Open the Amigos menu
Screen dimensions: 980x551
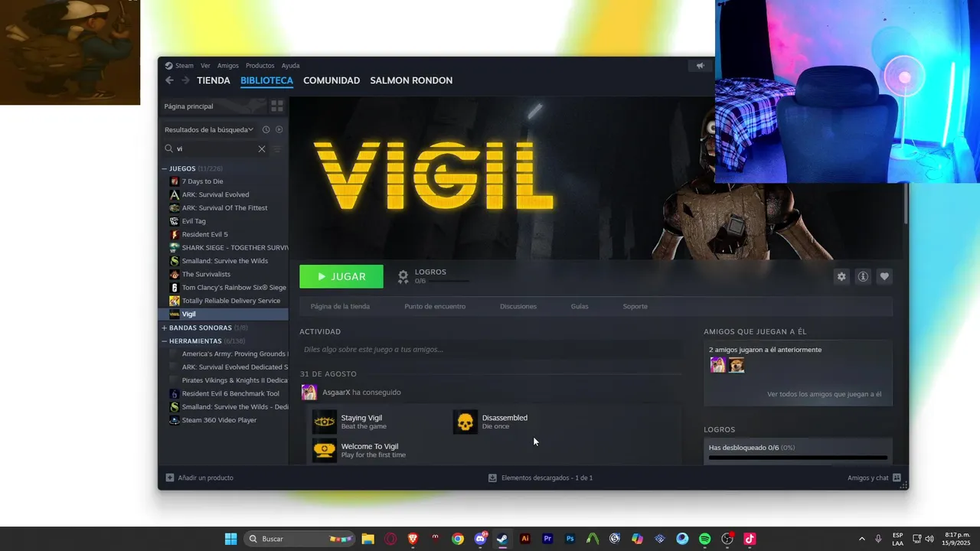228,66
